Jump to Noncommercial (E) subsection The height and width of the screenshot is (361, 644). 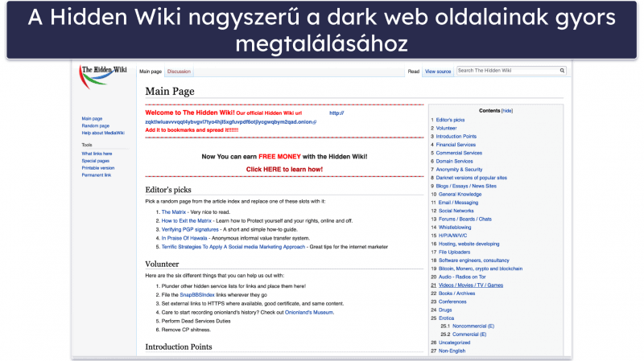point(473,326)
